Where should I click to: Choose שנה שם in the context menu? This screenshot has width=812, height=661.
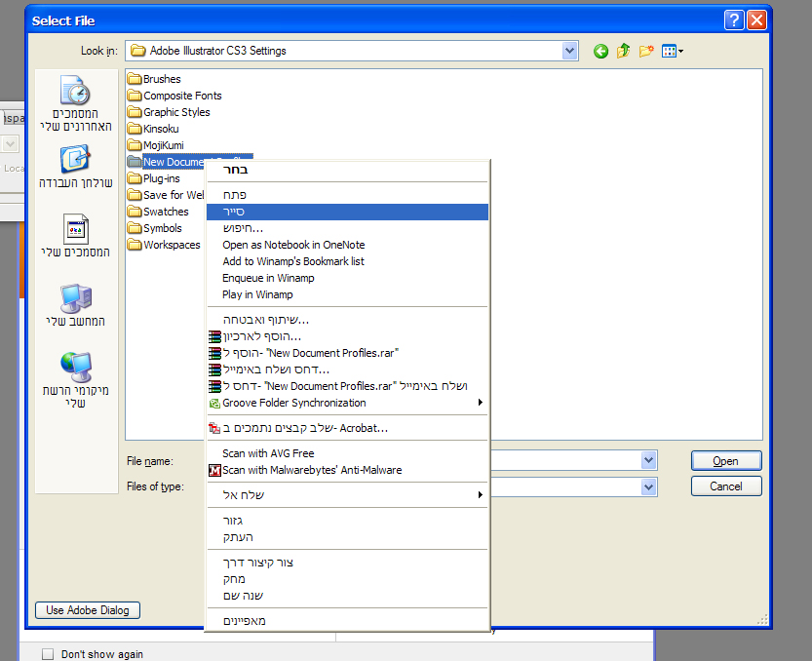pyautogui.click(x=347, y=596)
